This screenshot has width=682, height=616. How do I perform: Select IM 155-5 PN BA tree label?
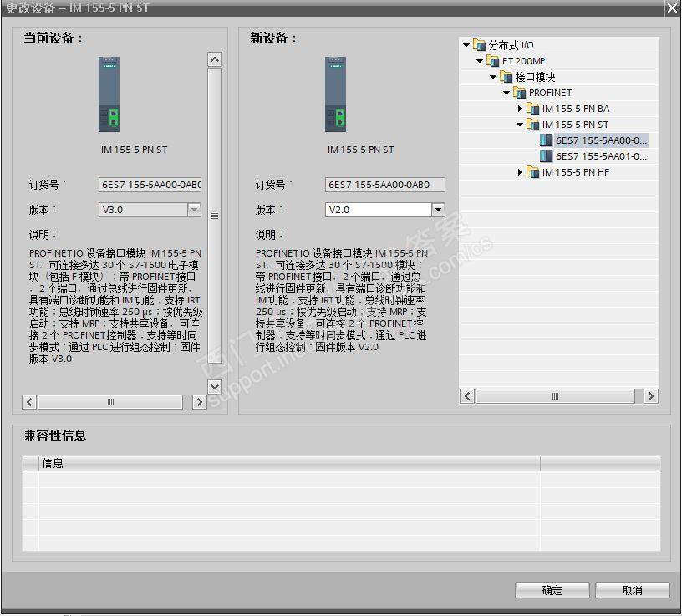(575, 109)
